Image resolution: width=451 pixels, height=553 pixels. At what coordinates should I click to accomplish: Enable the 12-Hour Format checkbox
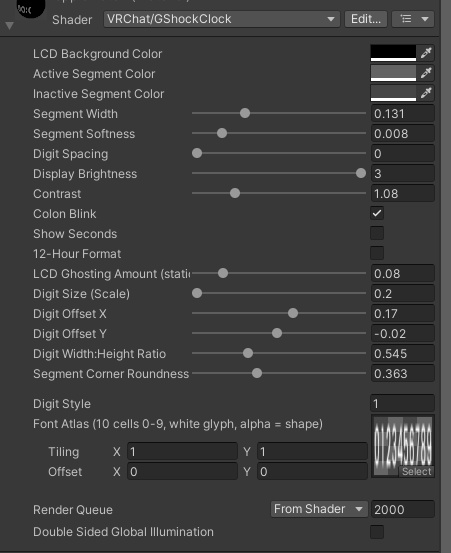(x=377, y=253)
